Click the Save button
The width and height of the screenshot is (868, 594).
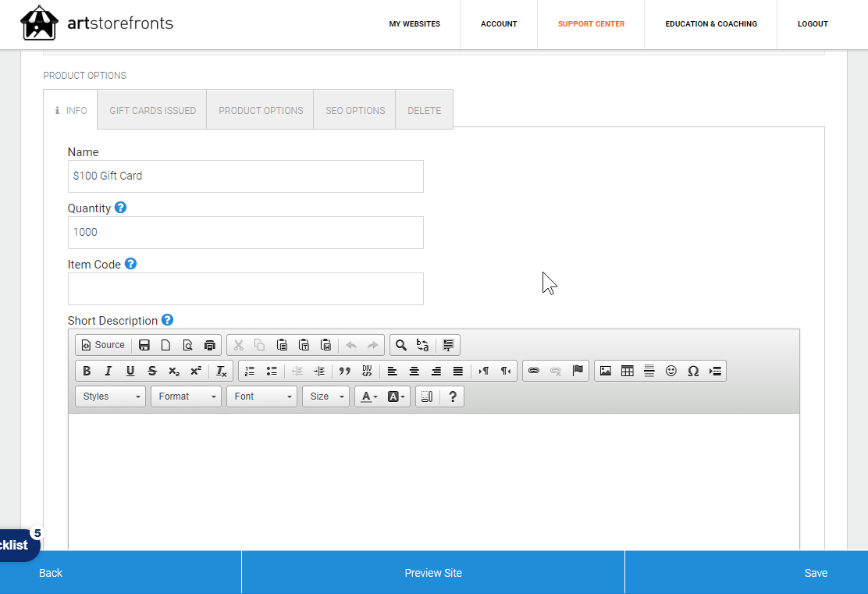click(816, 573)
